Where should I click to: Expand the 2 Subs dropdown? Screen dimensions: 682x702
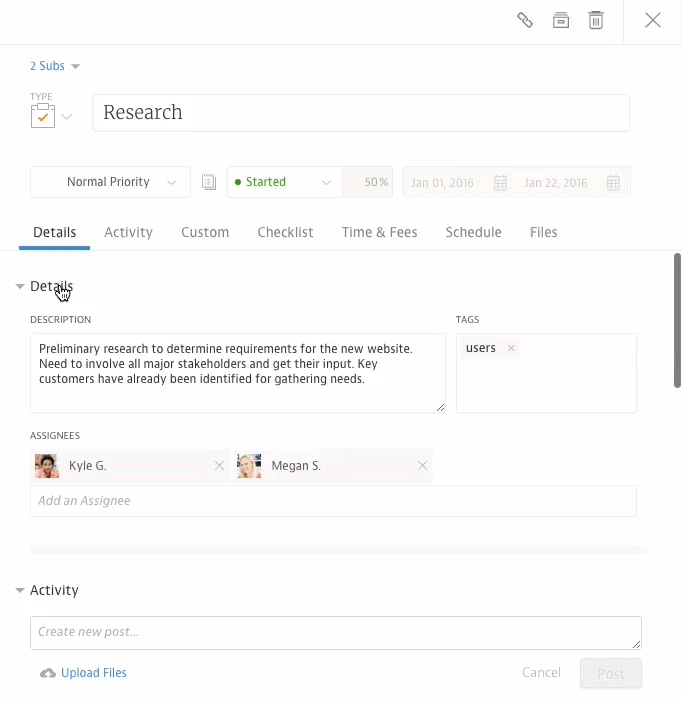click(x=54, y=66)
